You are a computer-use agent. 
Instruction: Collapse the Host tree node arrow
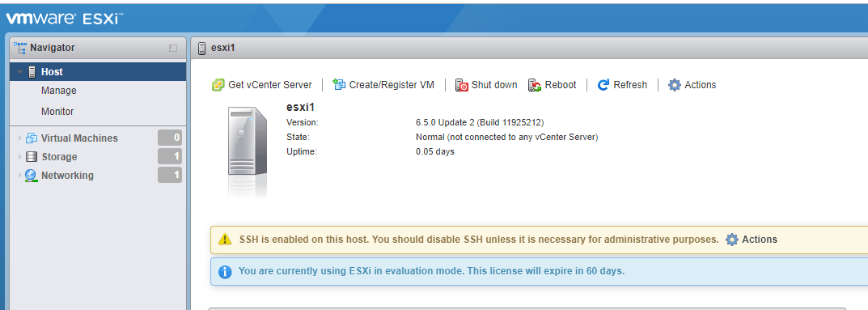pyautogui.click(x=19, y=72)
